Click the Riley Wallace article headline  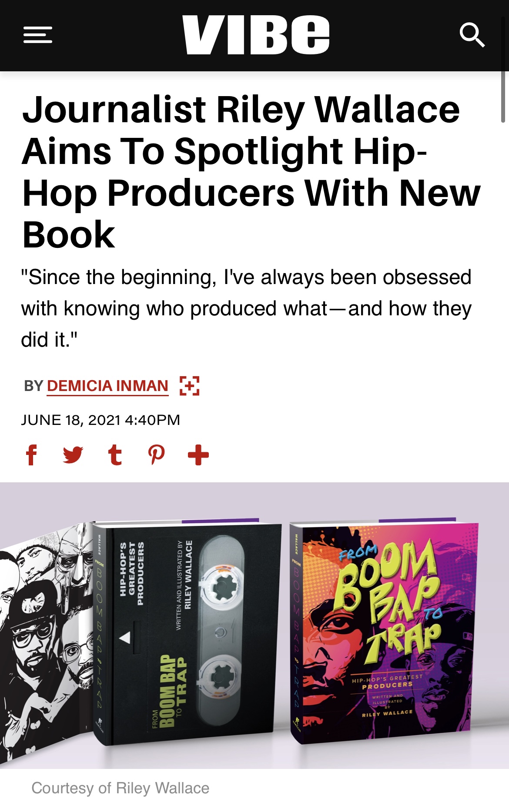coord(251,171)
